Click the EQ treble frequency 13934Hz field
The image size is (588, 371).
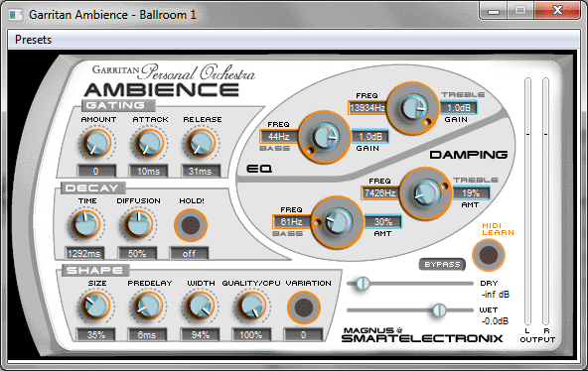(367, 108)
